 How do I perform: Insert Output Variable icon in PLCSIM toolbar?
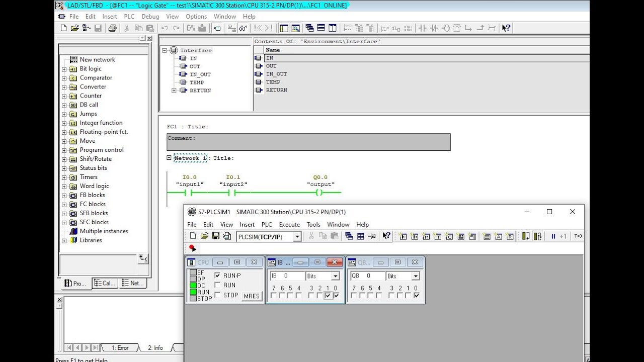click(x=414, y=236)
